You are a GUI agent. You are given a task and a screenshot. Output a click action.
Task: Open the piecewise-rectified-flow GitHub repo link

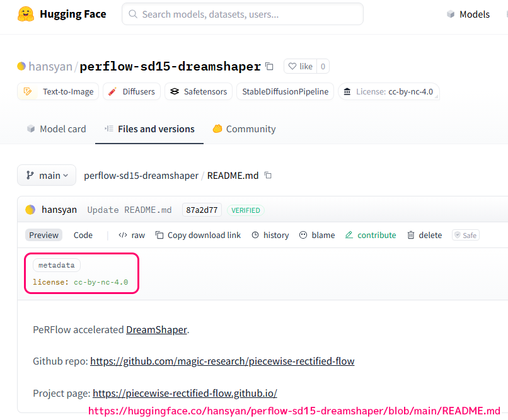[222, 361]
